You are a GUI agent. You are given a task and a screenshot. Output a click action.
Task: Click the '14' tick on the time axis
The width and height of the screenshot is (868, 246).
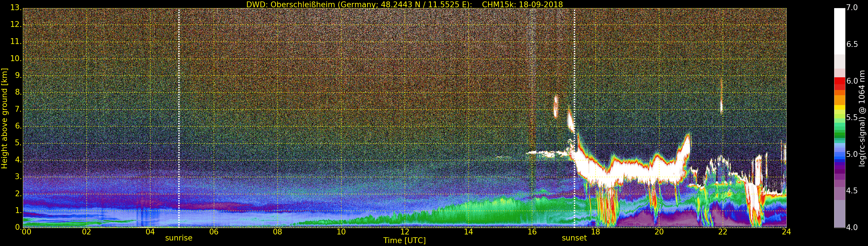(468, 232)
